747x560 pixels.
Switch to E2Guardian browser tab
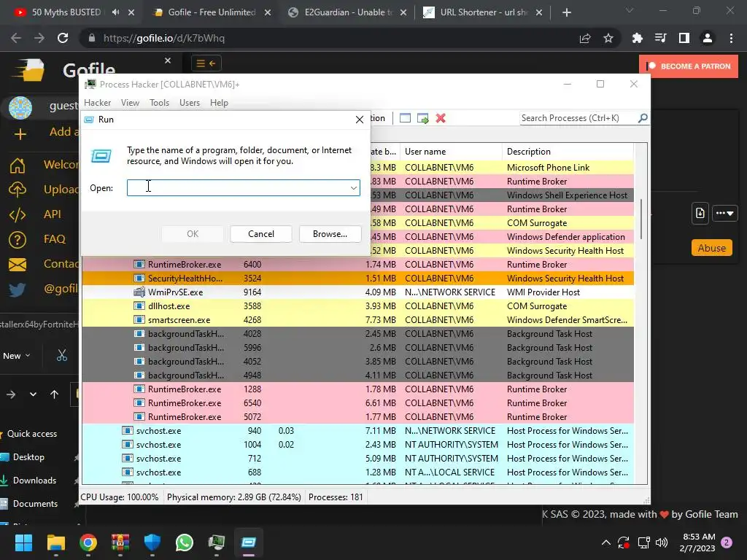(x=347, y=12)
